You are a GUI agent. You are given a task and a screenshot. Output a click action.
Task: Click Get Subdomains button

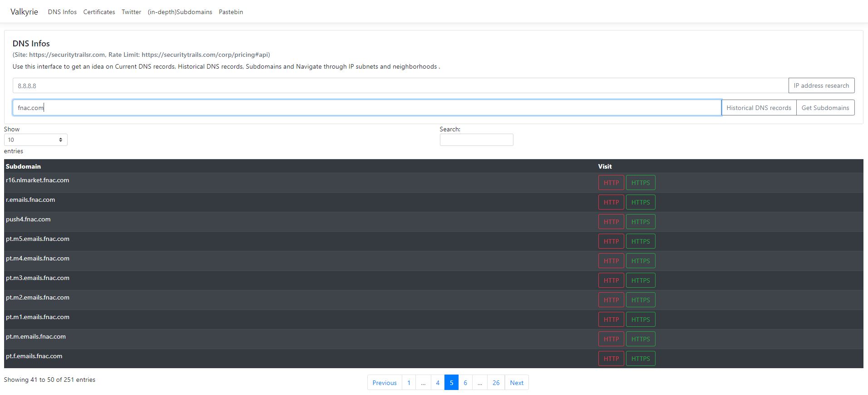825,108
